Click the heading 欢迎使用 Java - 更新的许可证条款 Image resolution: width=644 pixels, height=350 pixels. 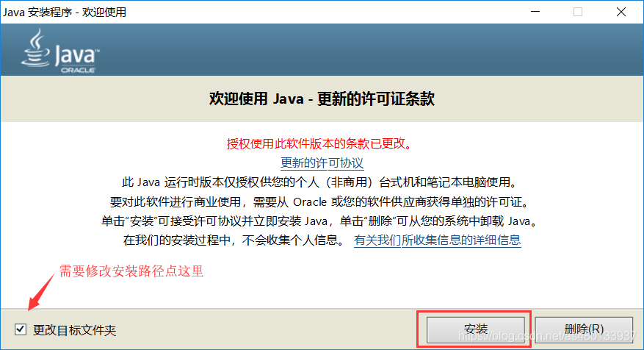tap(322, 99)
